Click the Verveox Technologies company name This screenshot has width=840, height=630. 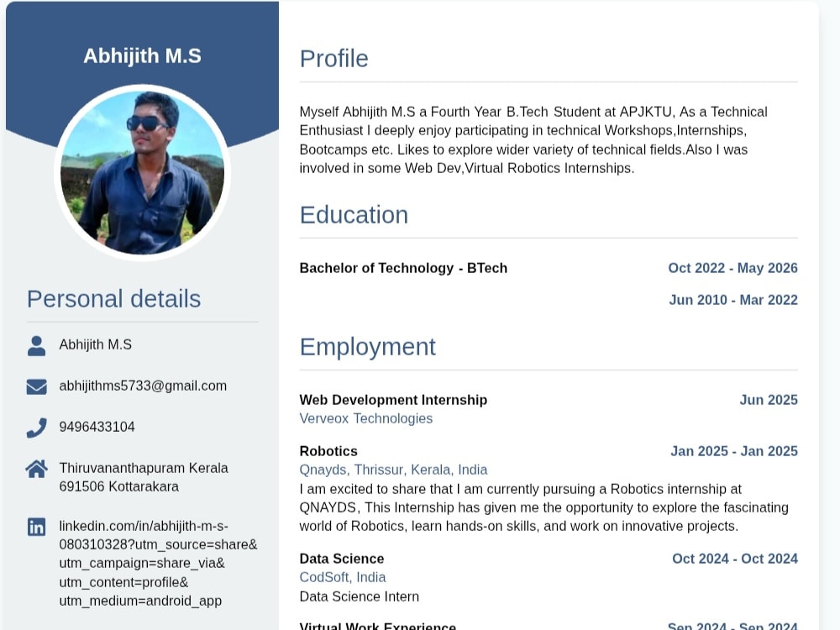click(366, 418)
